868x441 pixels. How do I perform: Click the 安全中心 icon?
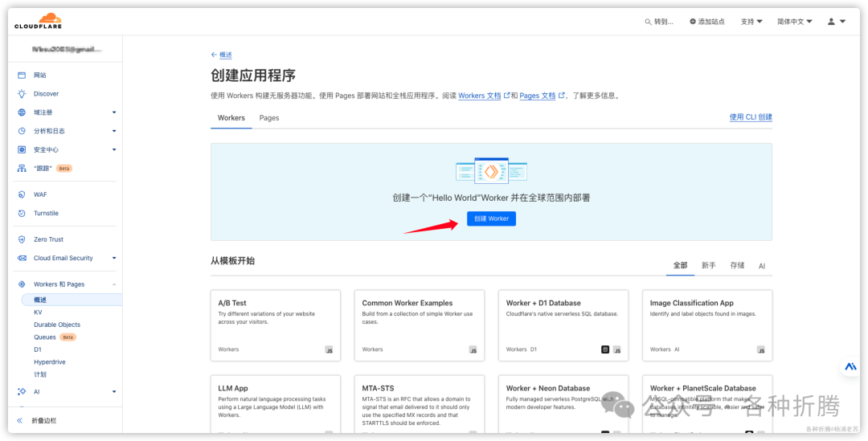22,150
